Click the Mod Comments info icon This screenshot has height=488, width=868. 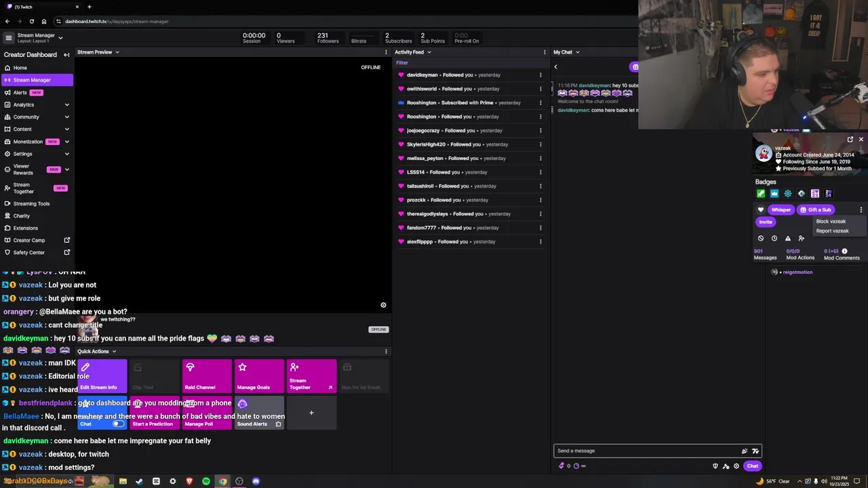point(844,251)
